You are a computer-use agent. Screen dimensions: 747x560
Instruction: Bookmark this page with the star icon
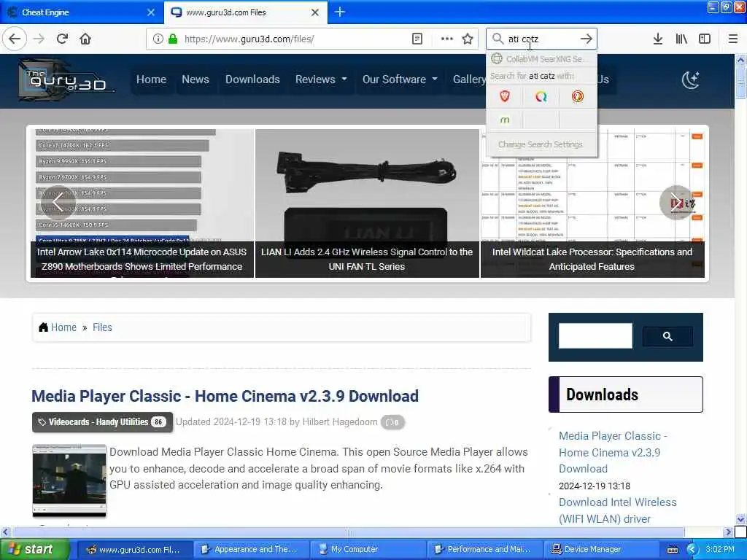coord(468,39)
